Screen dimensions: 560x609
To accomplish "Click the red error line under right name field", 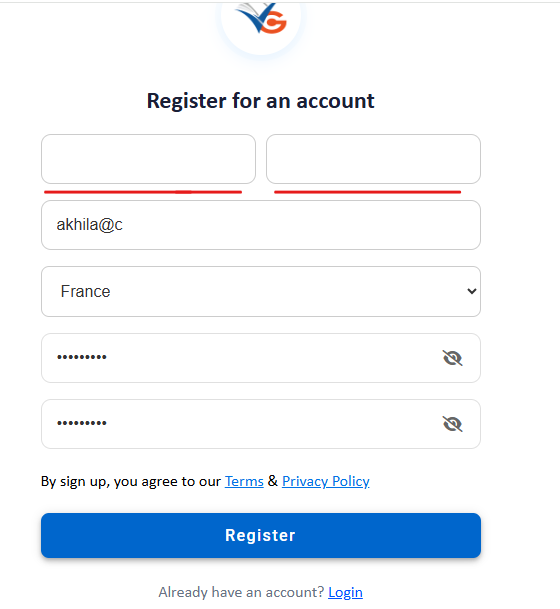I will click(367, 192).
